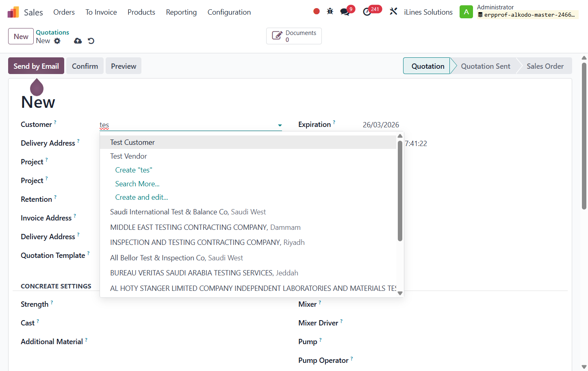Choose Test Customer from suggestions

[248, 142]
